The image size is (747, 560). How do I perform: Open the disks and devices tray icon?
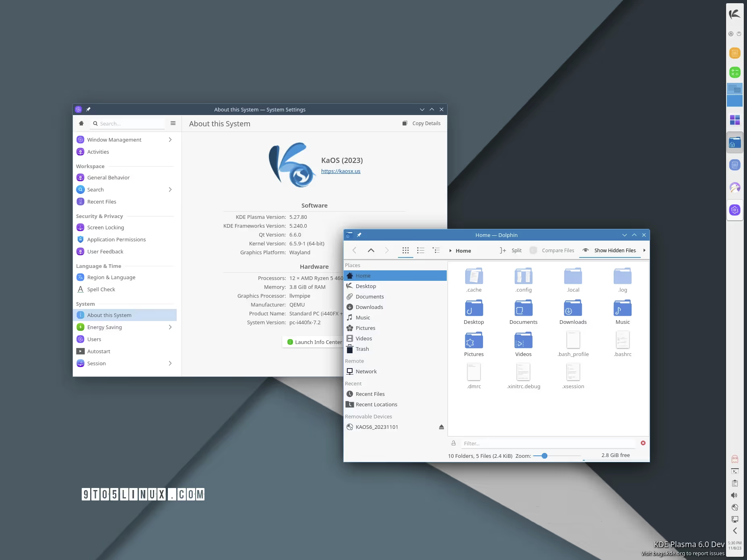coord(735,507)
